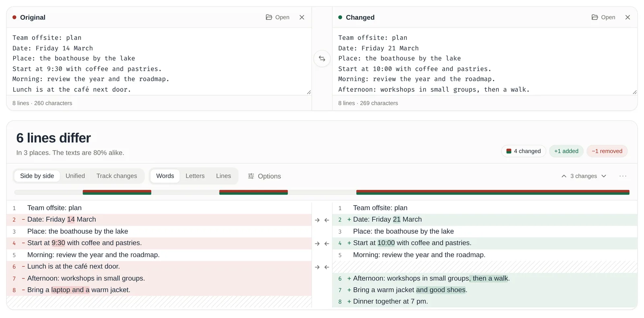Click highlighted 'laptop and a' in the original diff
This screenshot has width=644, height=318.
coord(70,290)
